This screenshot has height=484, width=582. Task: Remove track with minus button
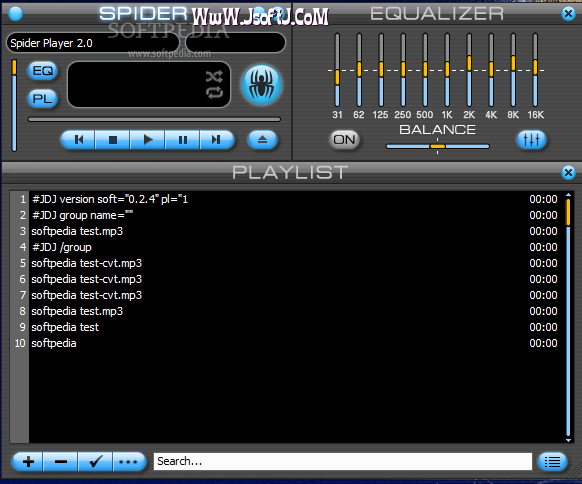[x=61, y=462]
